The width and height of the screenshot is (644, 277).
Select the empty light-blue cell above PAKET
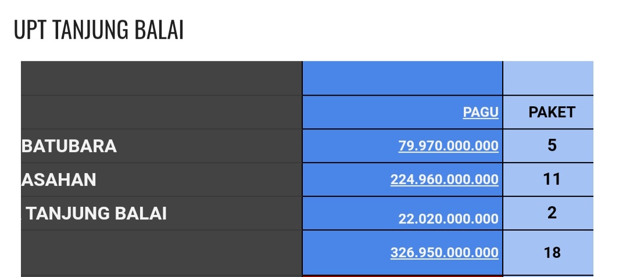(548, 78)
